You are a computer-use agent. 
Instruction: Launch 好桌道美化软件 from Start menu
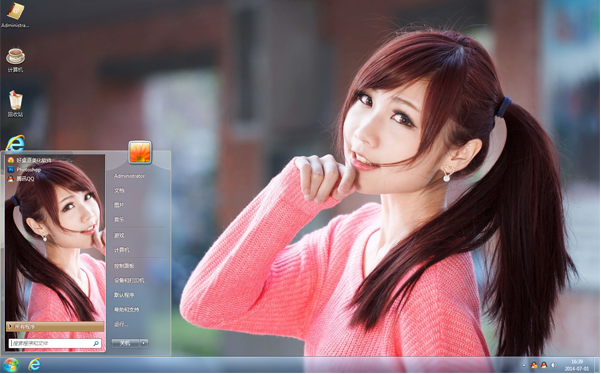(30, 160)
